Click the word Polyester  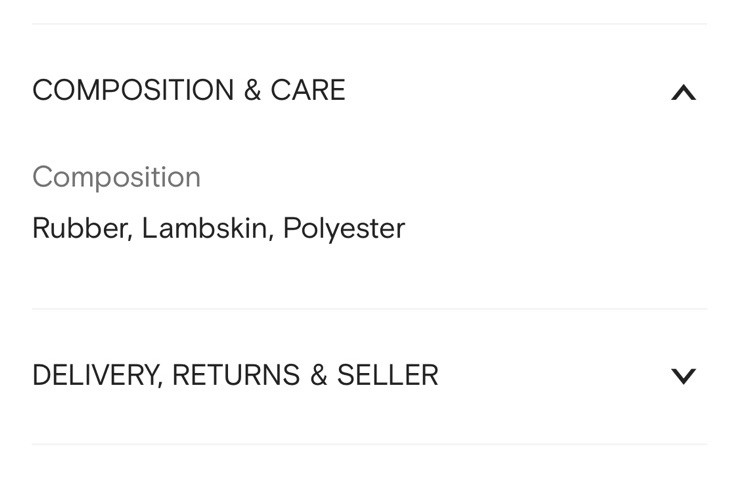click(344, 228)
